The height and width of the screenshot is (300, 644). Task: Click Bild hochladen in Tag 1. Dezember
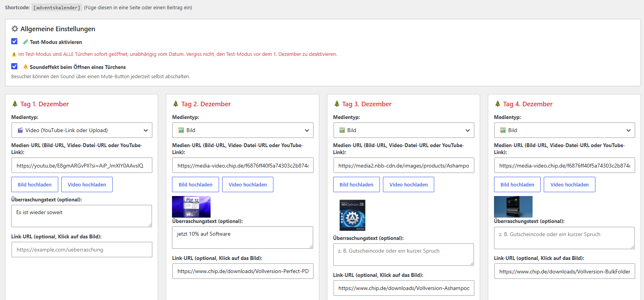(x=35, y=184)
